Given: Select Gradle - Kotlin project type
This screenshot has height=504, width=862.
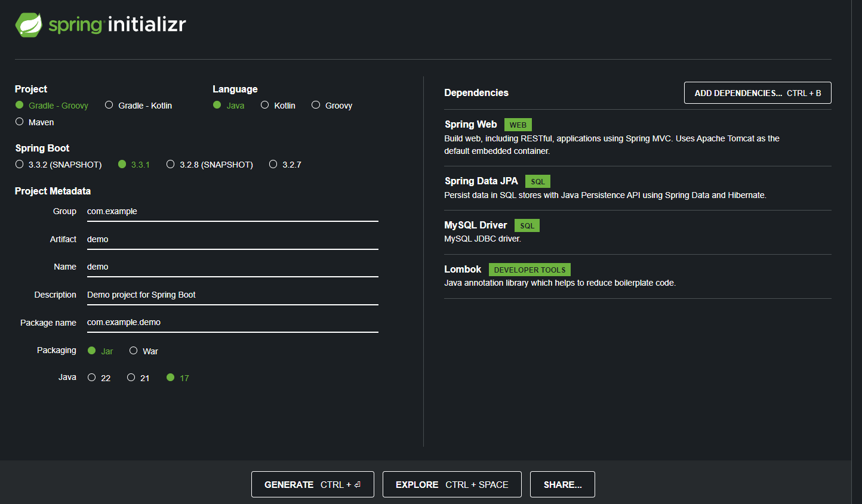Looking at the screenshot, I should coord(138,106).
